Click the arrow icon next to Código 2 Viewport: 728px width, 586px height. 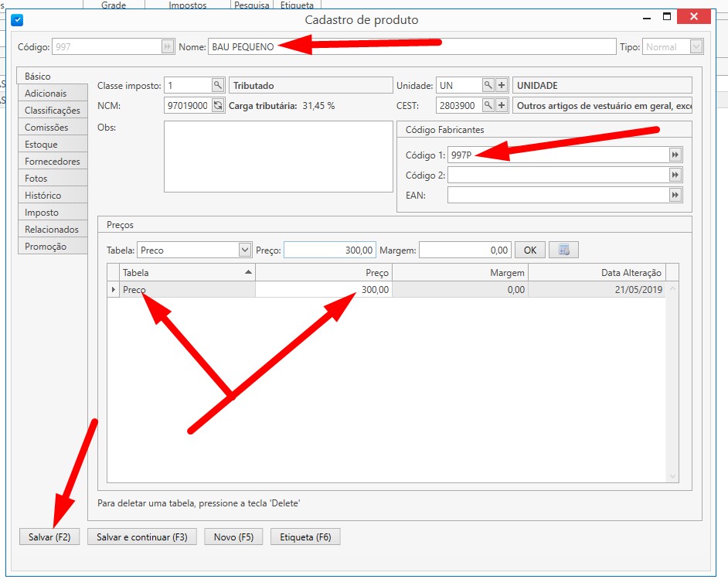(x=675, y=175)
